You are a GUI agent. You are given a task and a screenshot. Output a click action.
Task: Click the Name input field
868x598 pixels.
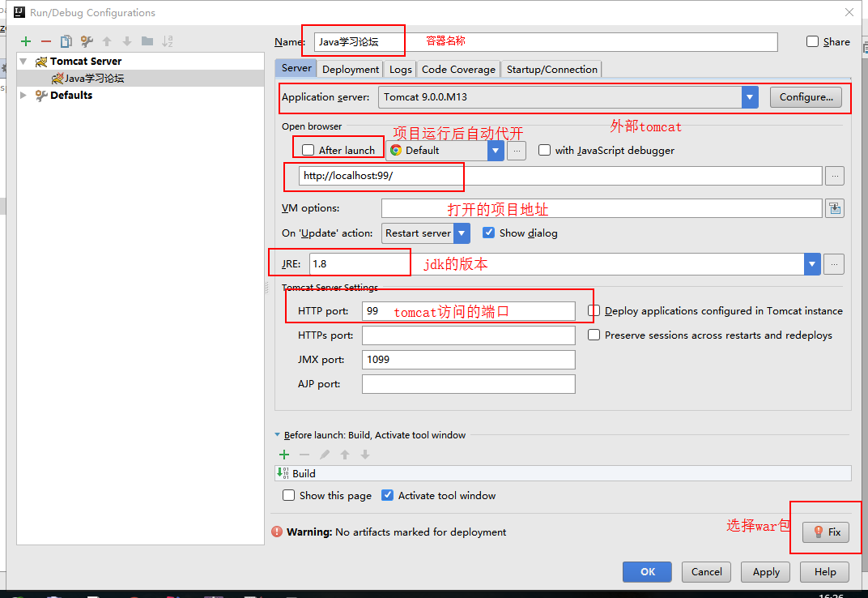[x=546, y=41]
